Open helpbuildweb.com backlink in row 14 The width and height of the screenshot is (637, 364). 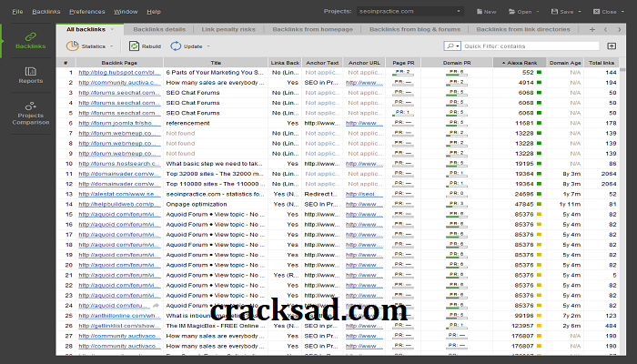click(x=119, y=205)
